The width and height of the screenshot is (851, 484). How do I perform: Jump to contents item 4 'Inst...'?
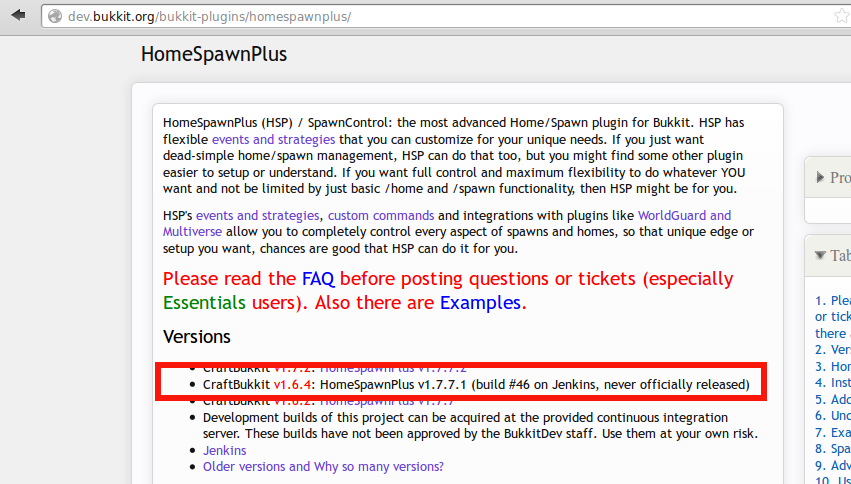click(833, 383)
